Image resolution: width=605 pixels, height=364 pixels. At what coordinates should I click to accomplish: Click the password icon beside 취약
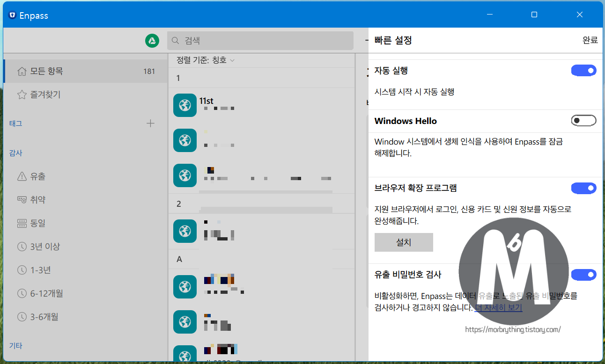(22, 200)
